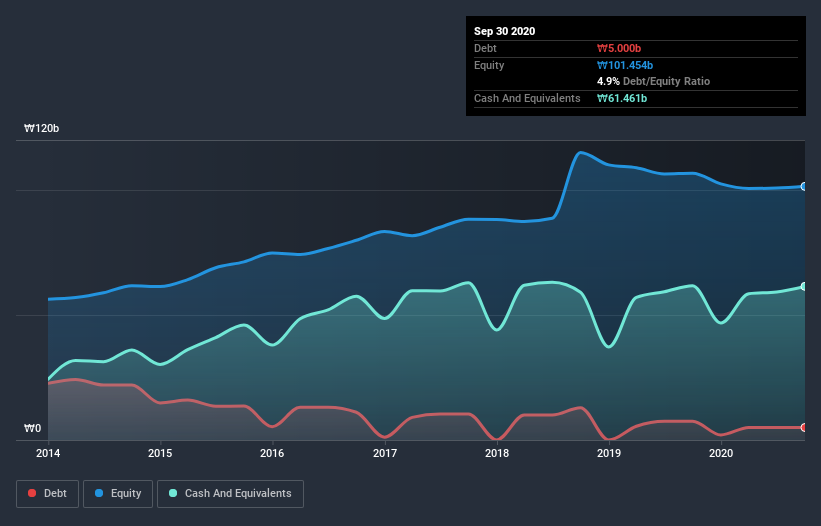Click the ₩5.000b debt value
Viewport: 821px width, 526px height.
tap(619, 48)
